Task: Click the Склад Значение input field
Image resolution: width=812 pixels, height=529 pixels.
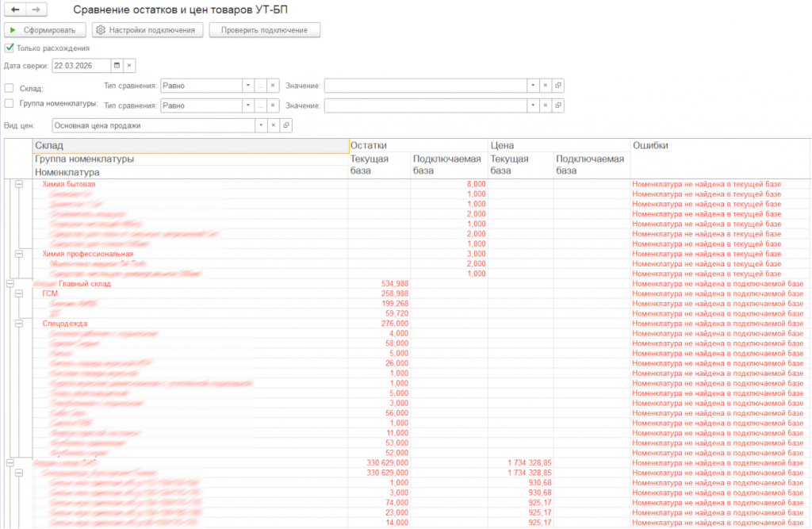Action: pos(426,86)
